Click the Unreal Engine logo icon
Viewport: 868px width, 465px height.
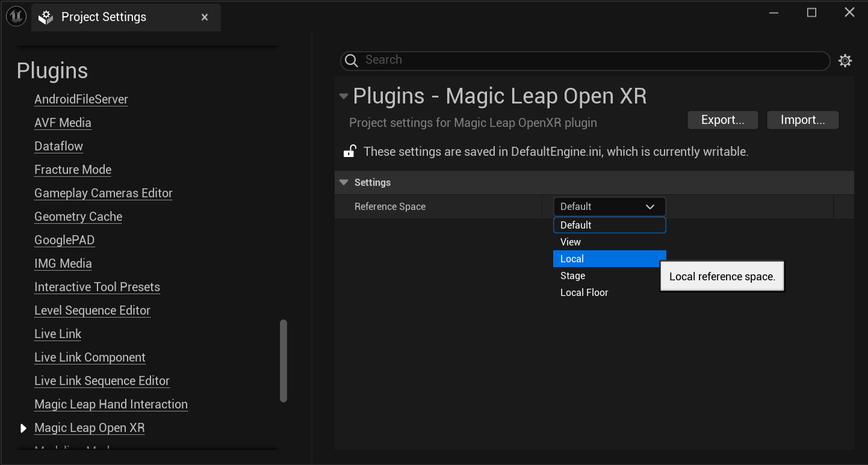point(16,16)
